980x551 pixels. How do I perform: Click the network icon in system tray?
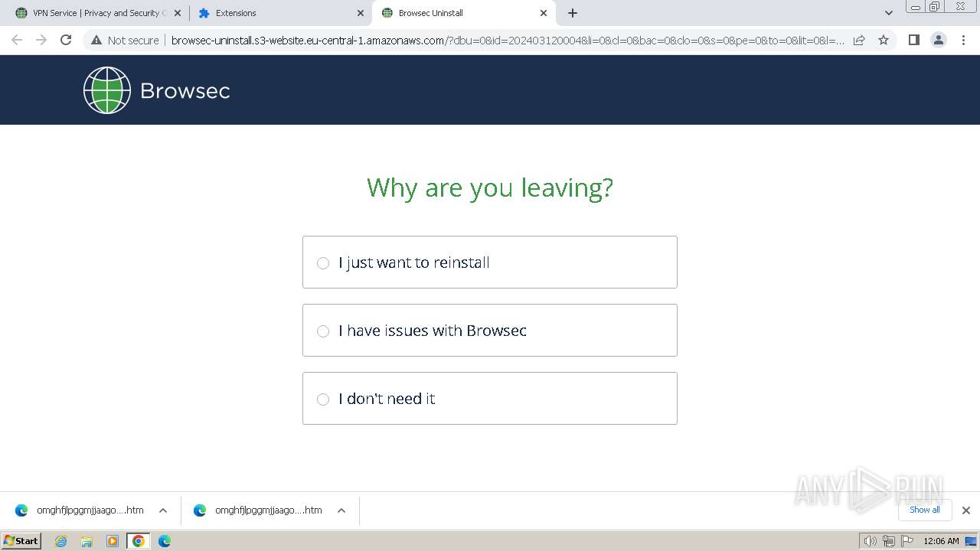click(x=888, y=541)
